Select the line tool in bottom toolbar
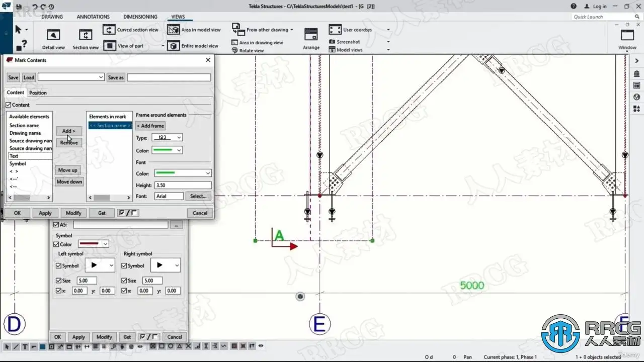644x362 pixels. (16, 346)
